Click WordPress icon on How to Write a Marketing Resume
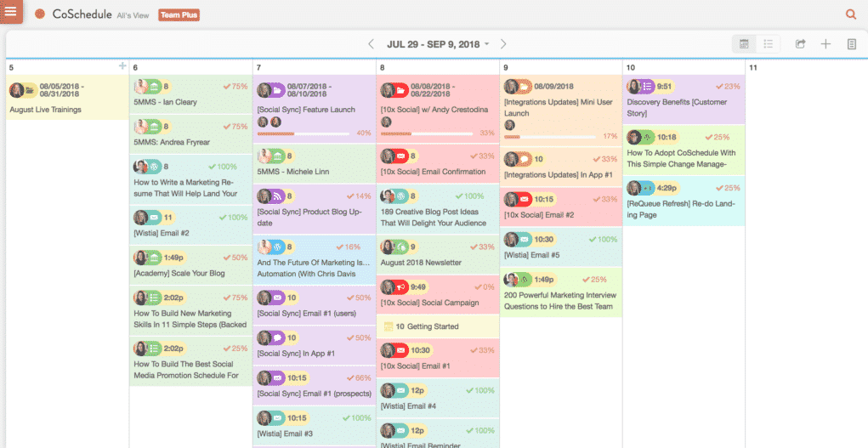This screenshot has width=868, height=448. tap(155, 166)
